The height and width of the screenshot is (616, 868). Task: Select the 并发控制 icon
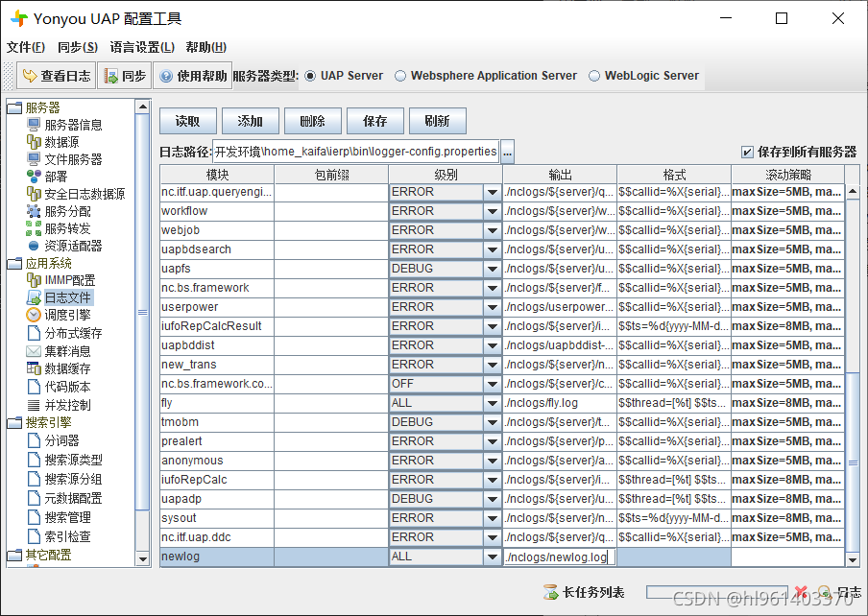click(34, 405)
